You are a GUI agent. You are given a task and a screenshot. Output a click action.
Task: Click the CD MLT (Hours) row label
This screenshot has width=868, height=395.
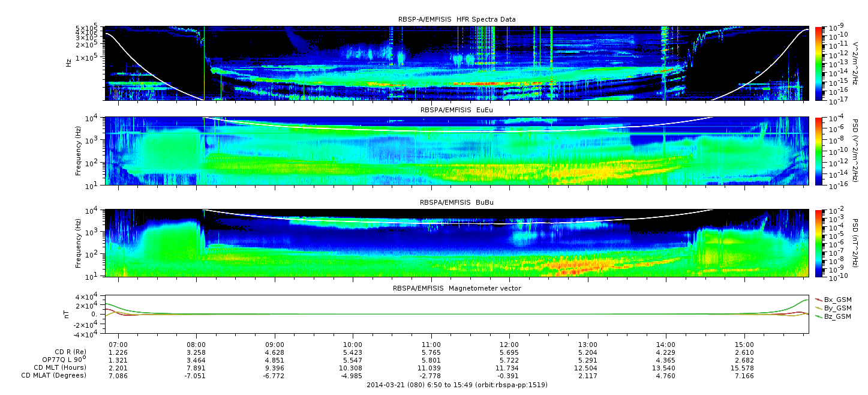(60, 367)
